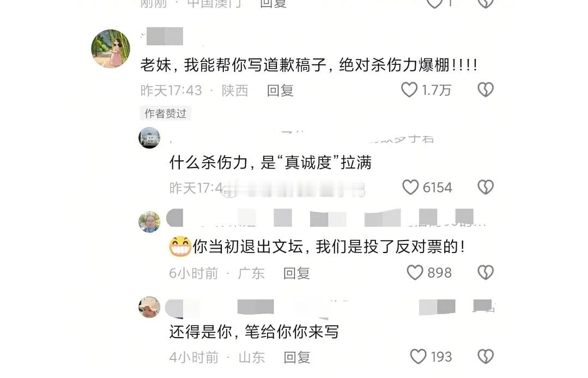Open avatar of the white building commenter
Screen dimensions: 588x378
(149, 138)
